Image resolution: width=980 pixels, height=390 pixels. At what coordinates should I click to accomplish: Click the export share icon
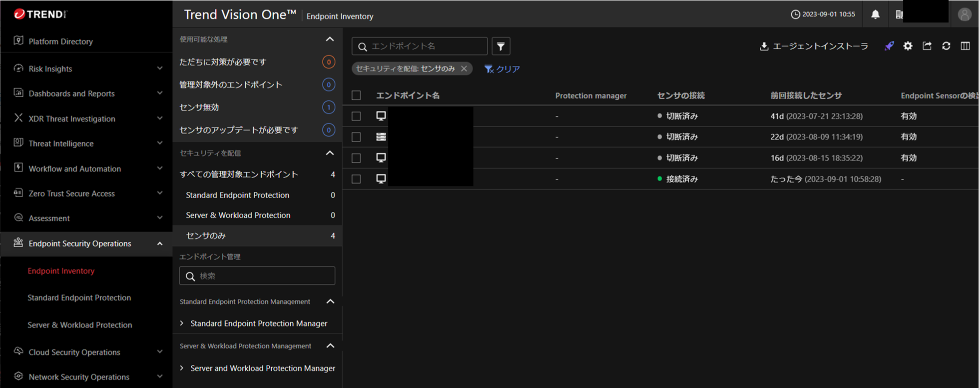(x=927, y=46)
